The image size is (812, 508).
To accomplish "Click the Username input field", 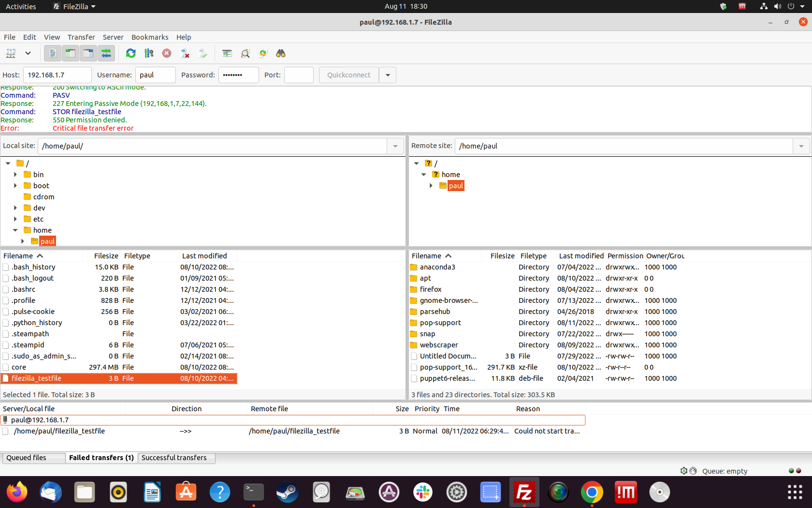I will [x=155, y=75].
